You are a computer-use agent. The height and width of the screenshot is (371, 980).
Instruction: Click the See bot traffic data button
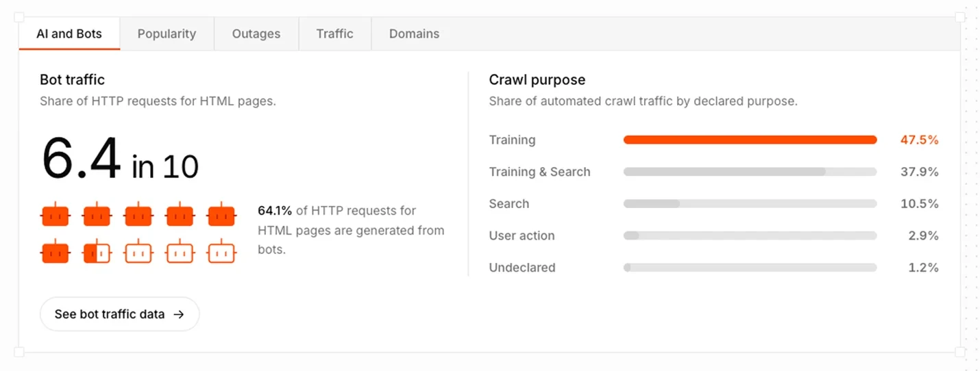coord(120,314)
